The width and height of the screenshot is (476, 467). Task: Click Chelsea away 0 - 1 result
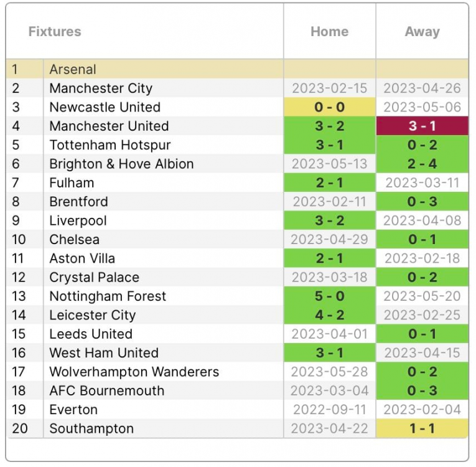[x=422, y=240]
